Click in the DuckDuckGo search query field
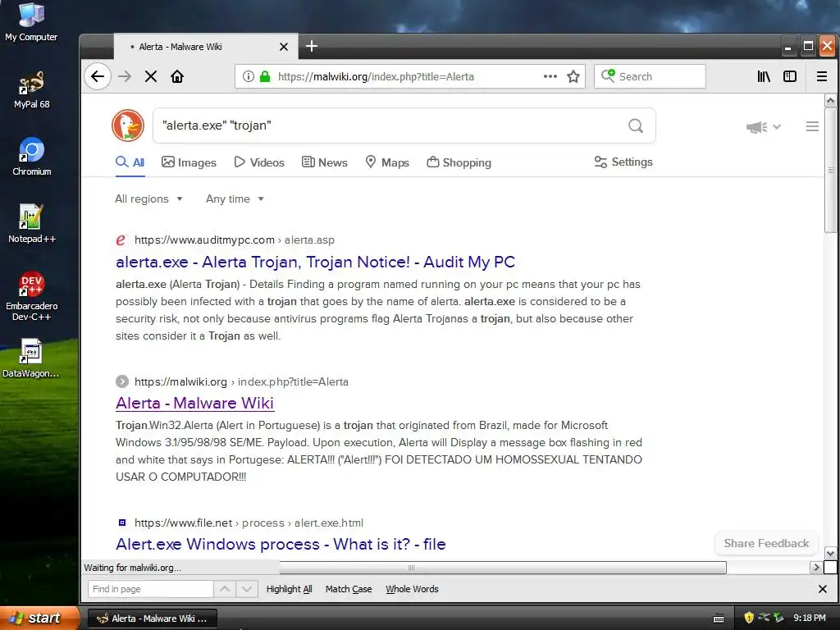 (x=391, y=126)
